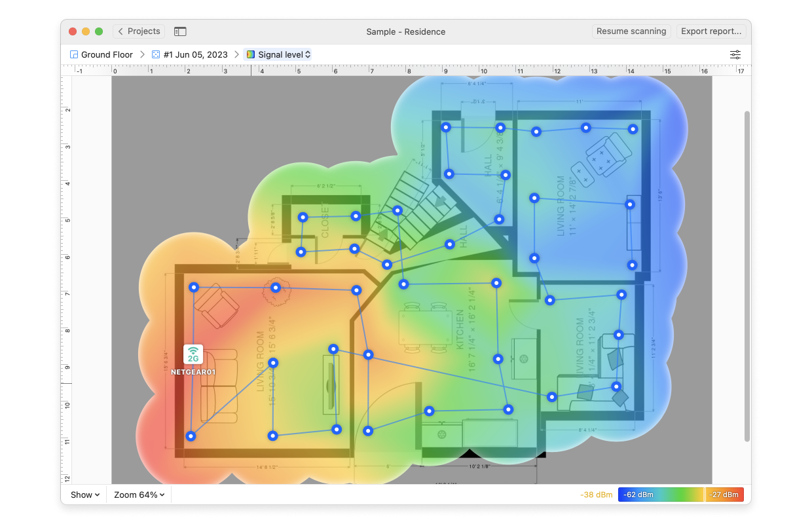Click the NETGEAR01 access point icon
The image size is (812, 524).
click(193, 354)
